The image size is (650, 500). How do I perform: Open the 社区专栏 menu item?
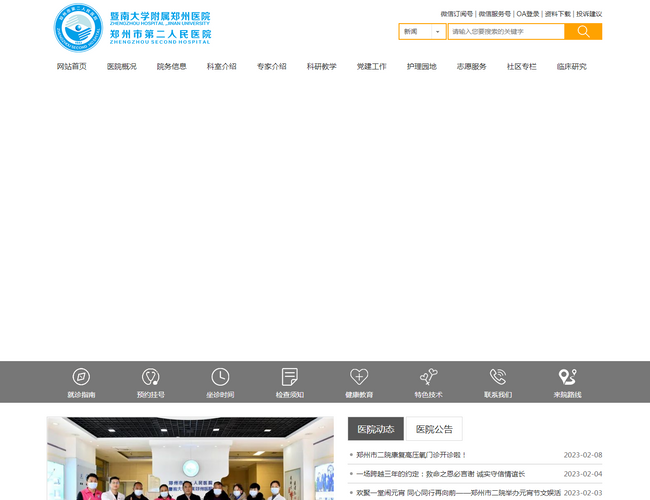(x=521, y=66)
